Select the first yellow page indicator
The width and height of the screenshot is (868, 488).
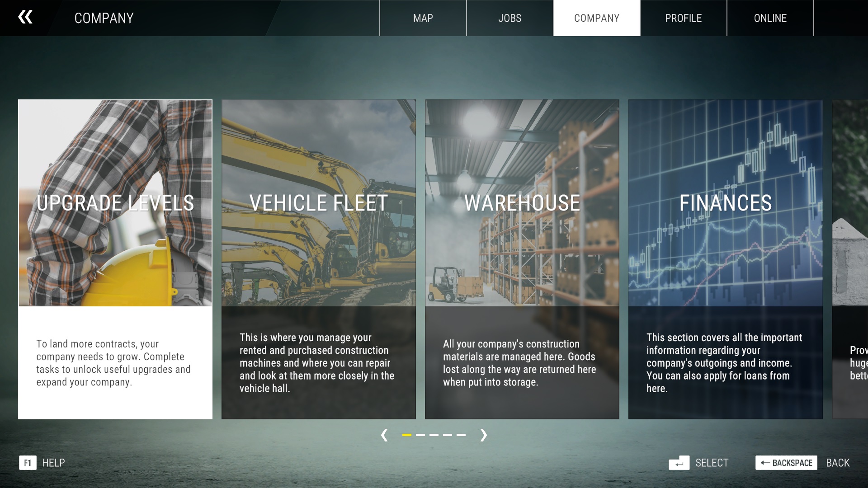tap(406, 435)
